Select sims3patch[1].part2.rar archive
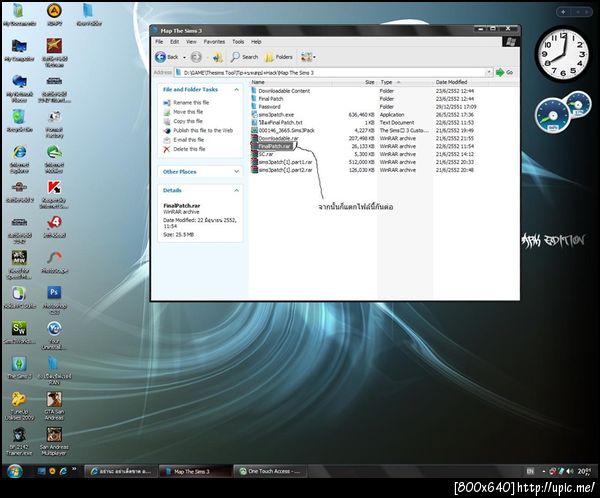The height and width of the screenshot is (498, 600). (282, 170)
